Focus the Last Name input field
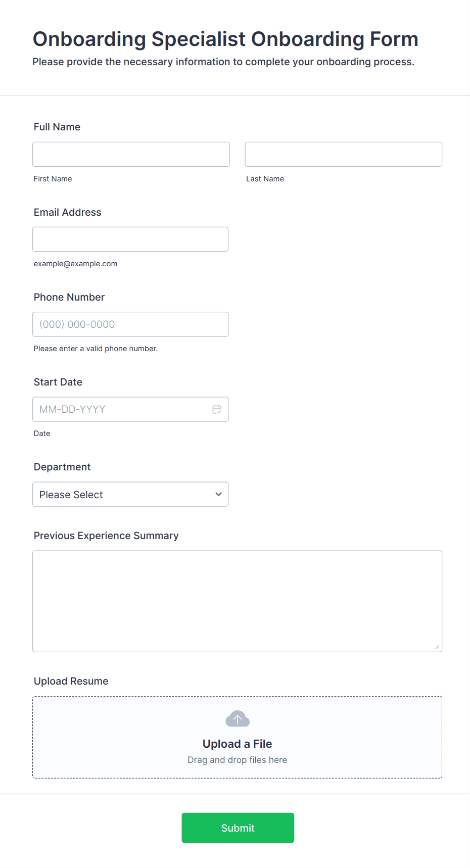The height and width of the screenshot is (868, 470). coord(344,154)
